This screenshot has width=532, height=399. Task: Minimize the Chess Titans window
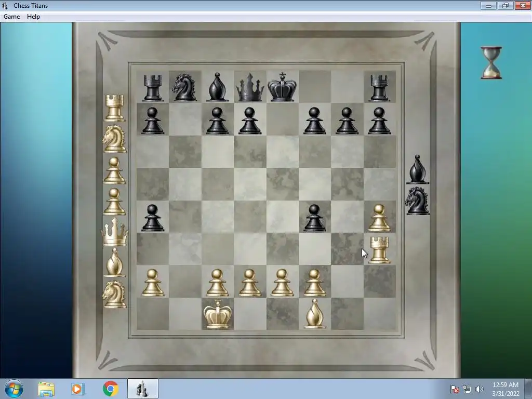click(x=488, y=5)
